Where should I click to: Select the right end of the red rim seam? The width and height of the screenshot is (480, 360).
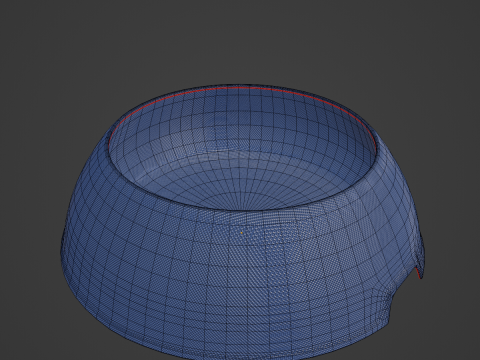click(x=375, y=147)
